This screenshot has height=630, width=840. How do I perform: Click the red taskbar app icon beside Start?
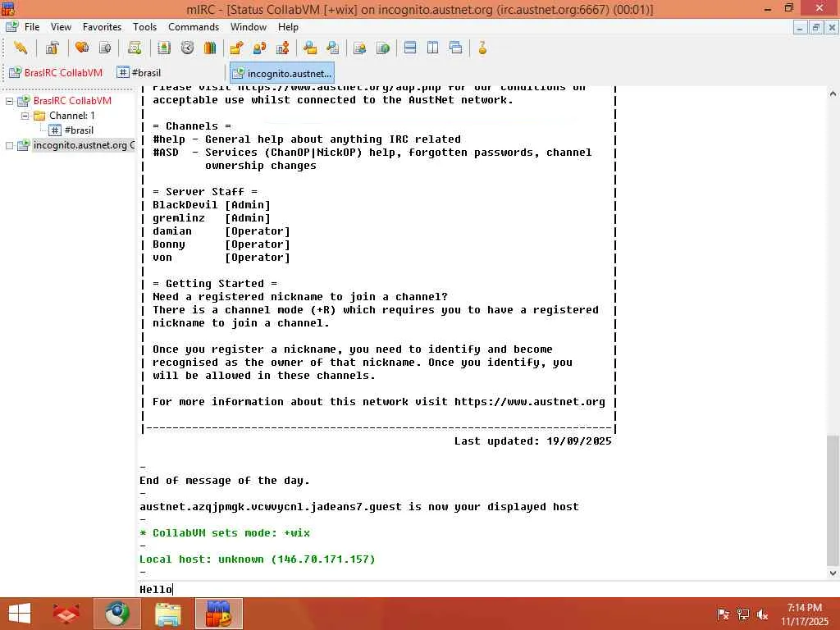tap(67, 614)
